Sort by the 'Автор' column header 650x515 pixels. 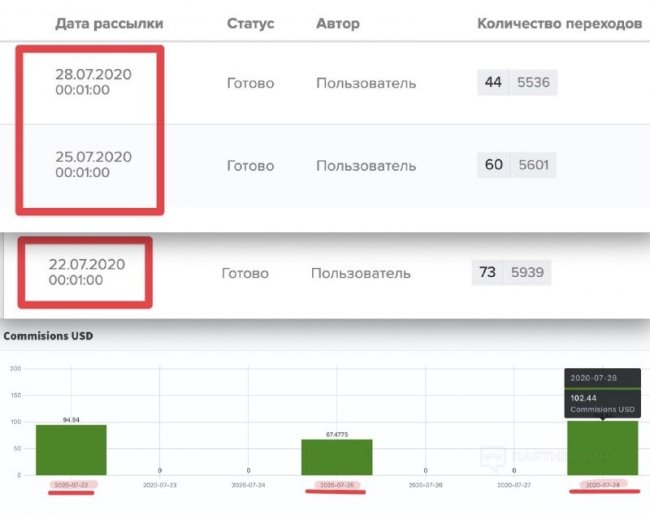340,23
